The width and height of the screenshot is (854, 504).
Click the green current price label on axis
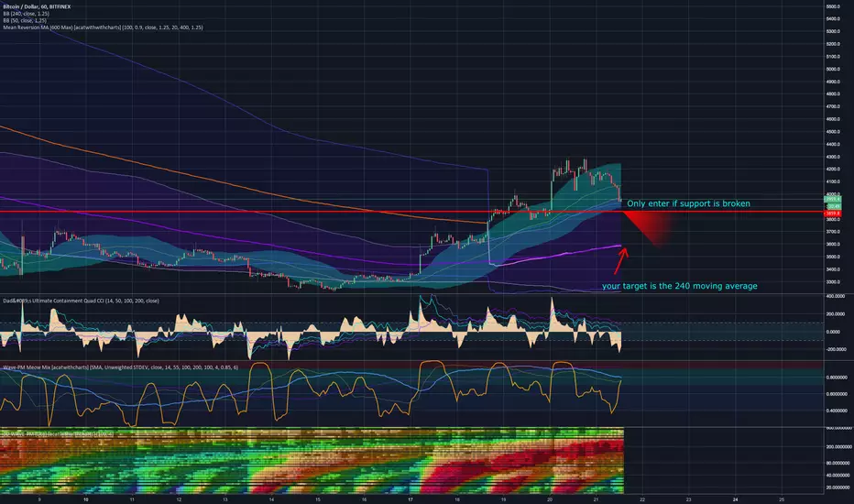pos(833,200)
